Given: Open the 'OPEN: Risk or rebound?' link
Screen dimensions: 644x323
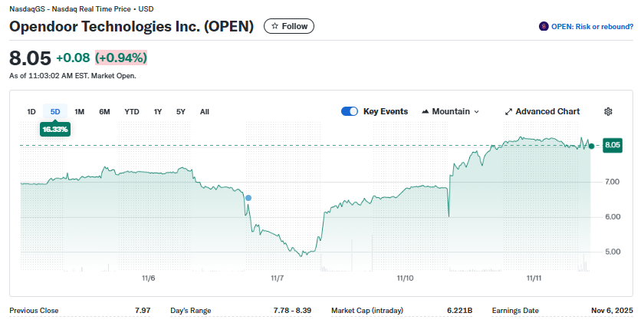Looking at the screenshot, I should 592,26.
